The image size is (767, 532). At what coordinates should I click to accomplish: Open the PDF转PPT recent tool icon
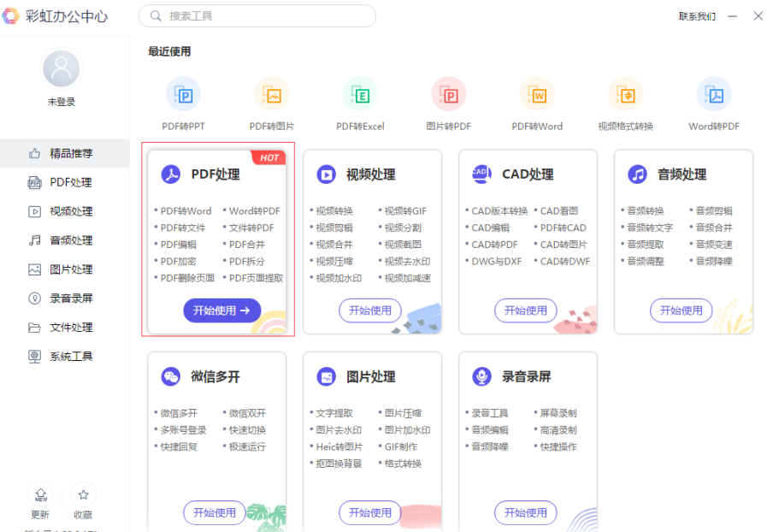click(x=184, y=94)
